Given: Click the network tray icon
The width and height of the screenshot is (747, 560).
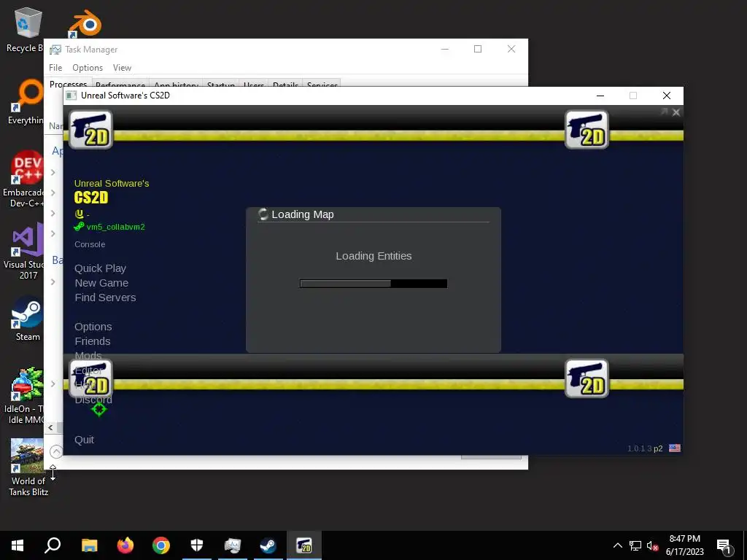Looking at the screenshot, I should coord(635,545).
